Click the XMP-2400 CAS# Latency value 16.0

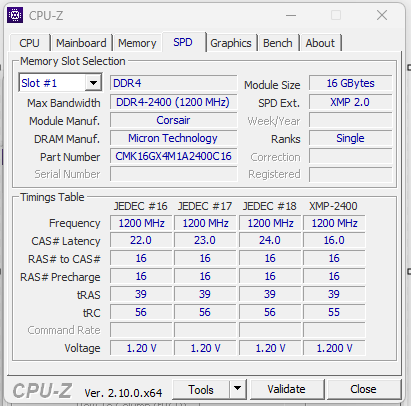pos(334,240)
